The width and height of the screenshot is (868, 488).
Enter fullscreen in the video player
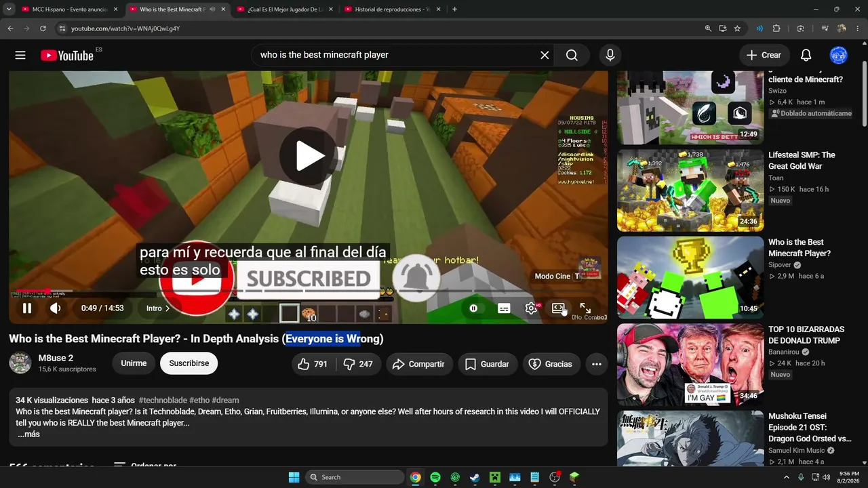click(585, 308)
